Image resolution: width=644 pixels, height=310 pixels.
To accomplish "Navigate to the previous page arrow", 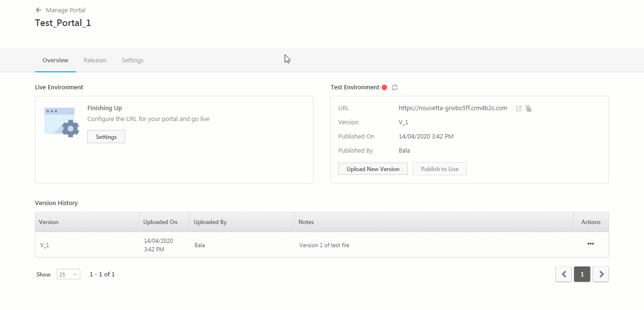I will [x=563, y=274].
